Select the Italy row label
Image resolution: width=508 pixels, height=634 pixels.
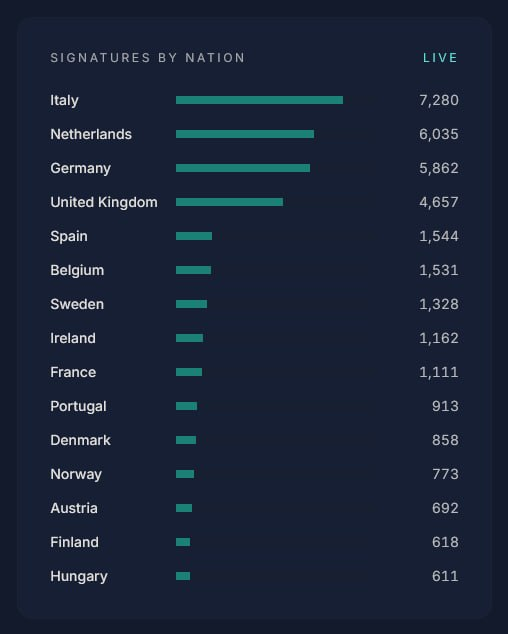coord(64,100)
